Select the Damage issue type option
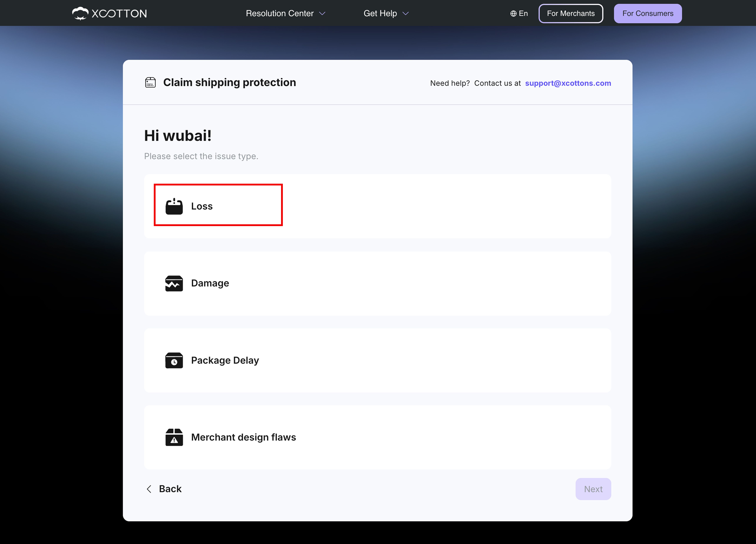The image size is (756, 544). coord(377,283)
